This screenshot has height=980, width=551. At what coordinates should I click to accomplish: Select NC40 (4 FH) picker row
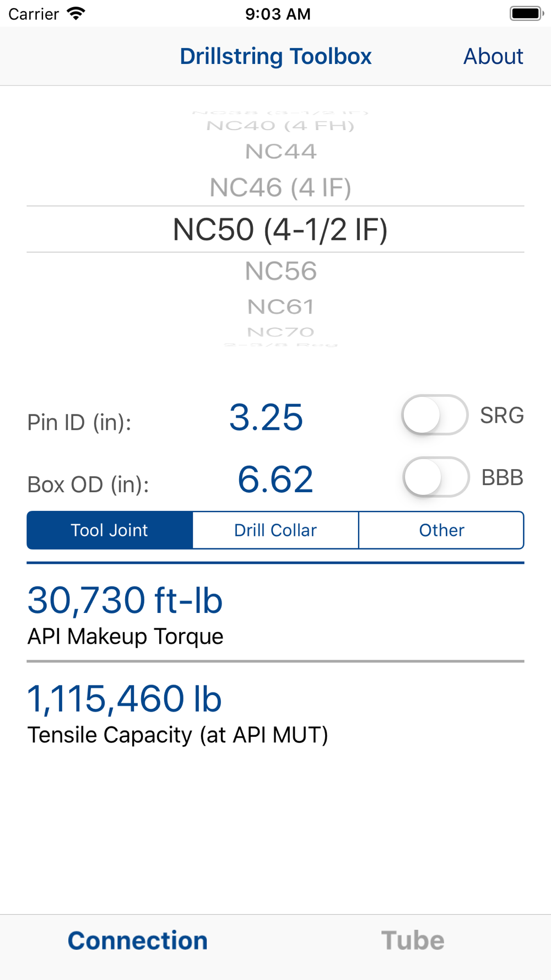click(x=280, y=126)
